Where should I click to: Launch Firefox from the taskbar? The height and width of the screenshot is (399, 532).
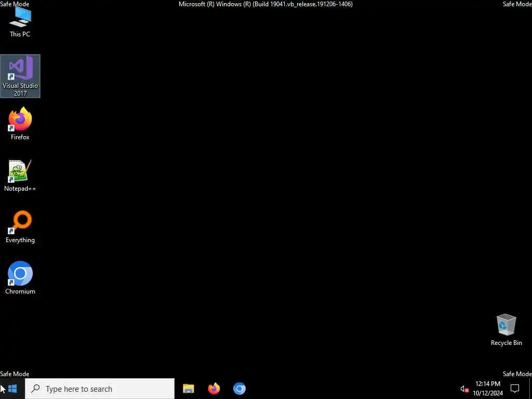214,389
